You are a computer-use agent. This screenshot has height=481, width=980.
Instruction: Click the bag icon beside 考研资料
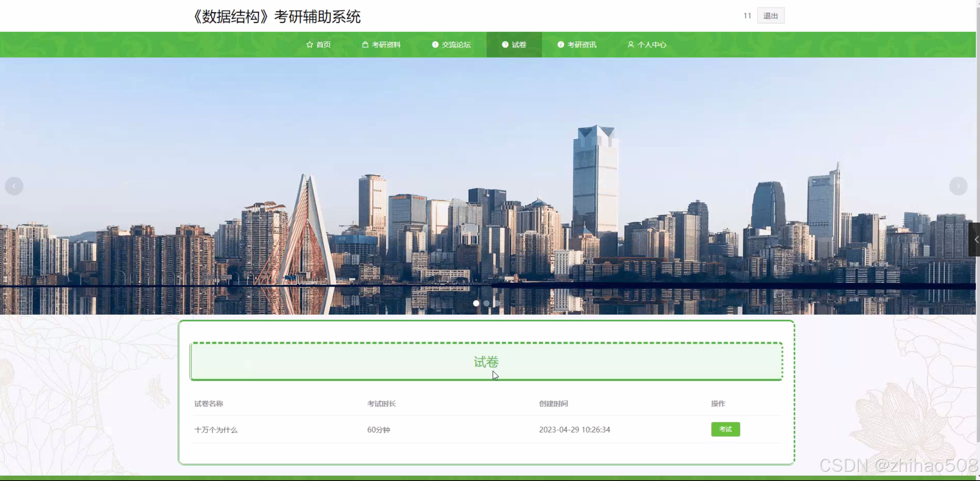coord(365,45)
